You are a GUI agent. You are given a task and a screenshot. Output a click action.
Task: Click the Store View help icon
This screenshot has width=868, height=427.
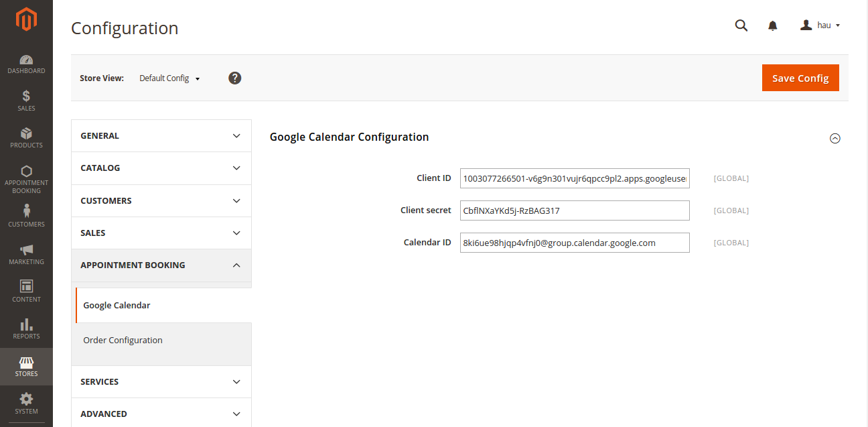click(234, 78)
